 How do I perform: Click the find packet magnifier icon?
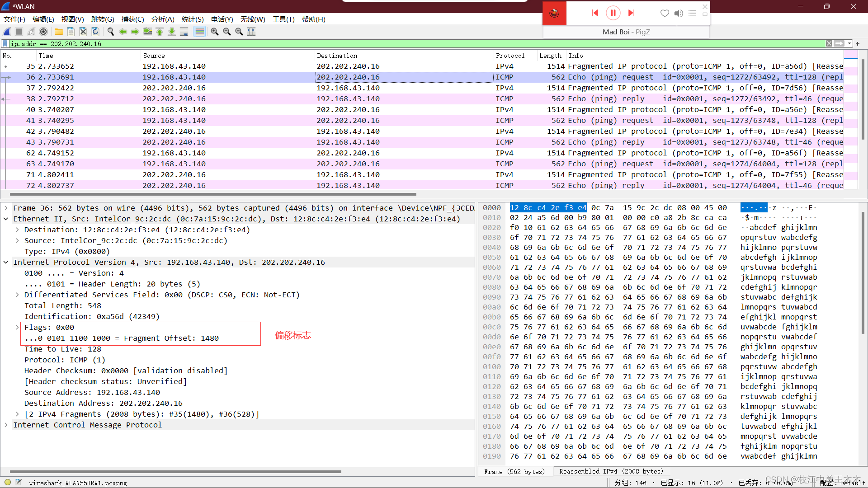[x=110, y=32]
